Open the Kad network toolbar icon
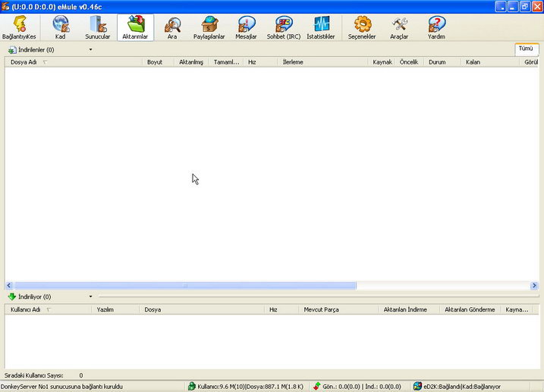This screenshot has width=544, height=392. tap(61, 27)
